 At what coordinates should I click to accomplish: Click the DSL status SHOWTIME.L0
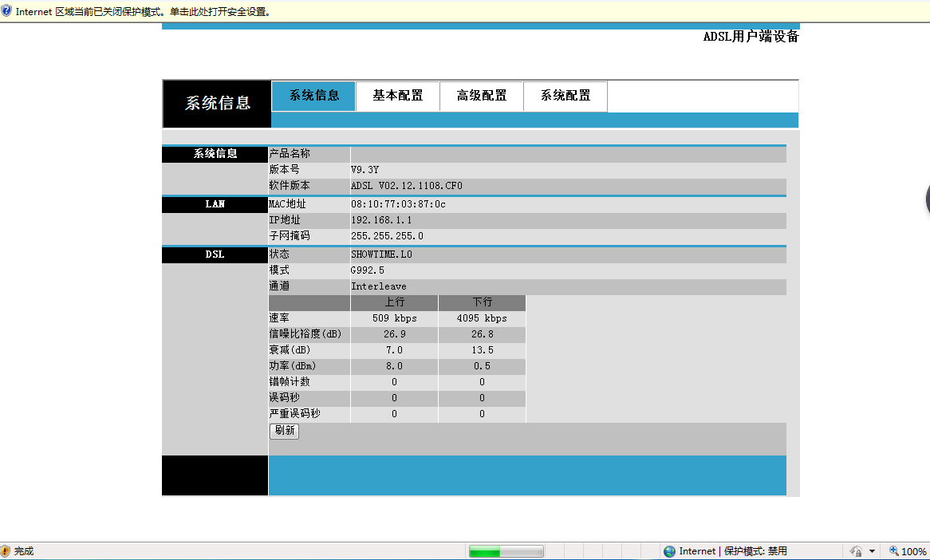[381, 254]
